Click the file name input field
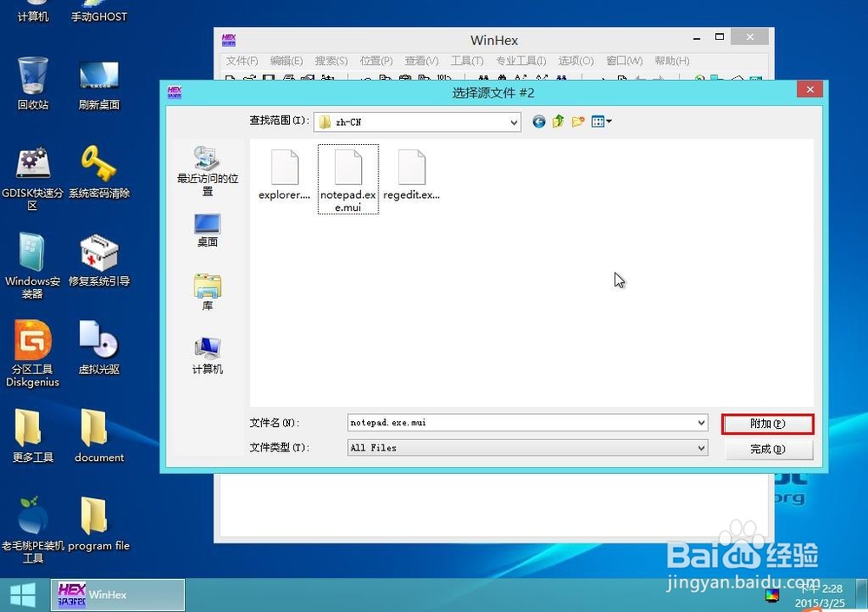This screenshot has height=612, width=868. coord(521,423)
